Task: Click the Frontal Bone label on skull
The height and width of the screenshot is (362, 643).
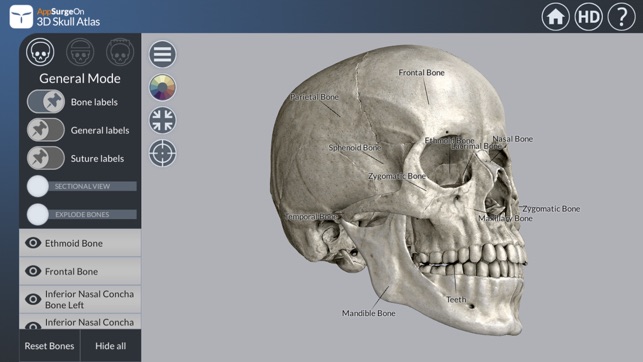Action: pos(421,73)
